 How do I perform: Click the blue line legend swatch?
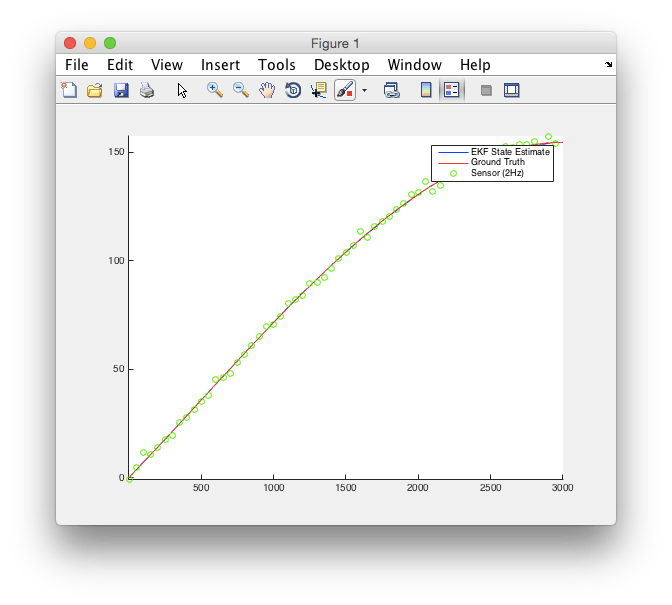[453, 152]
